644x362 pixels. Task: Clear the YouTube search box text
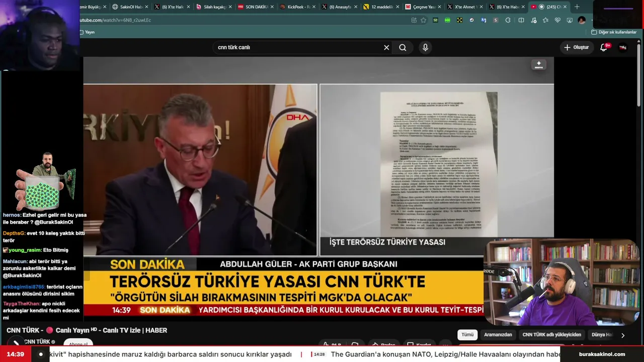(x=386, y=47)
